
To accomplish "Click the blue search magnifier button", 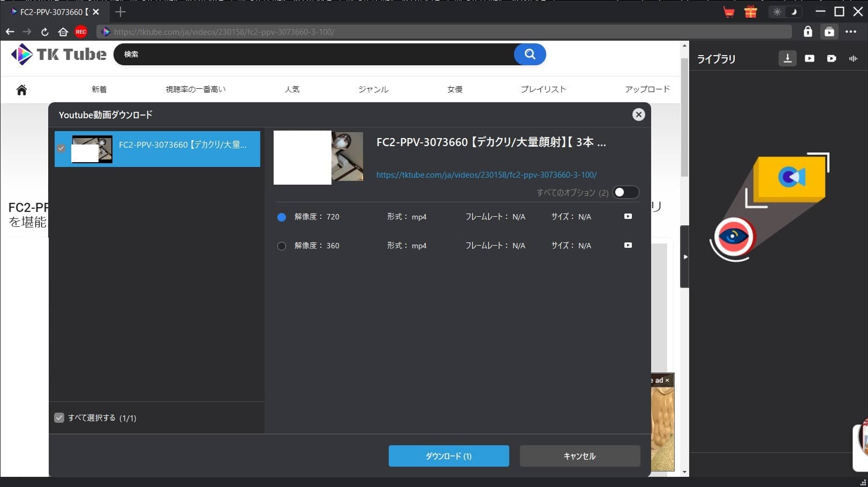I will pyautogui.click(x=530, y=54).
